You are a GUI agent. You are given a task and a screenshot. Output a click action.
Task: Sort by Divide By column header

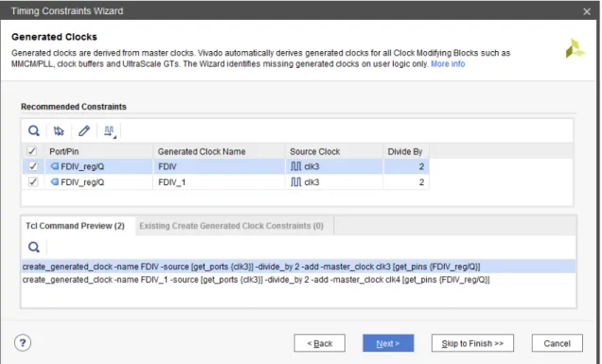(406, 151)
